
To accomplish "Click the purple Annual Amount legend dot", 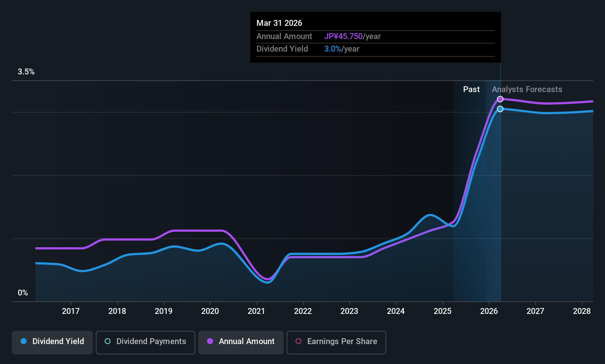I will point(210,342).
